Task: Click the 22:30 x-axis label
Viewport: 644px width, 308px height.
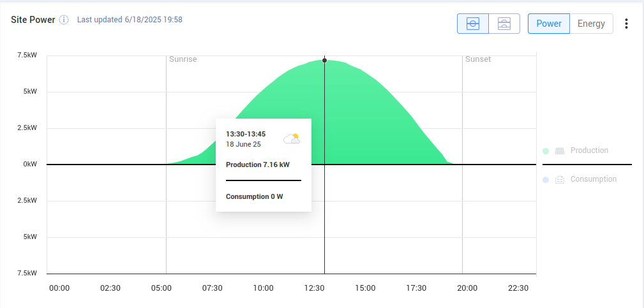Action: tap(518, 288)
